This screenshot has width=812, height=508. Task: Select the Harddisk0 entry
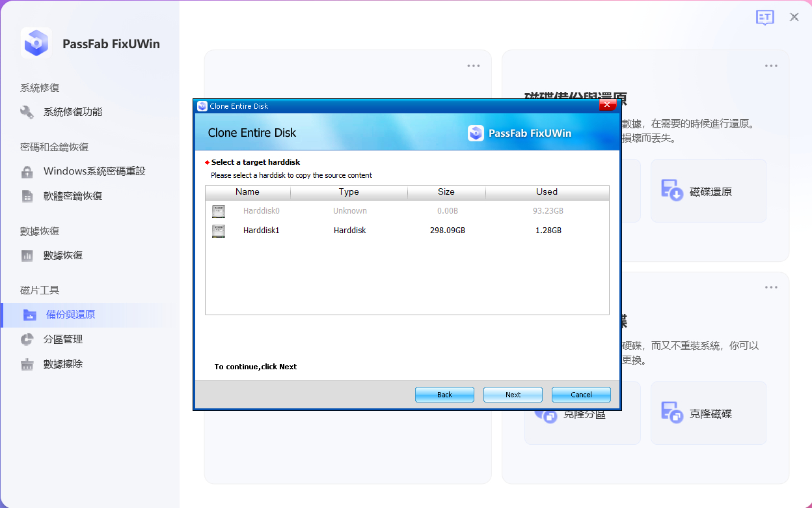(x=262, y=210)
